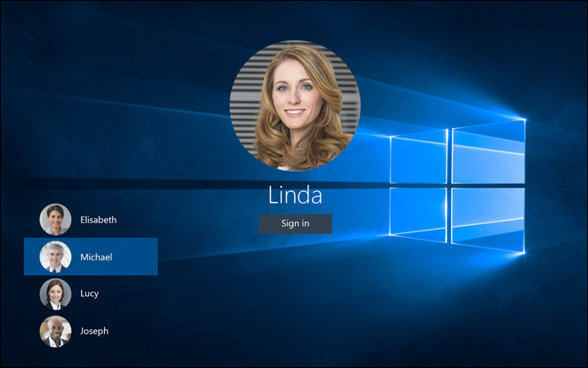Select Joseph's avatar icon
588x368 pixels.
(55, 331)
